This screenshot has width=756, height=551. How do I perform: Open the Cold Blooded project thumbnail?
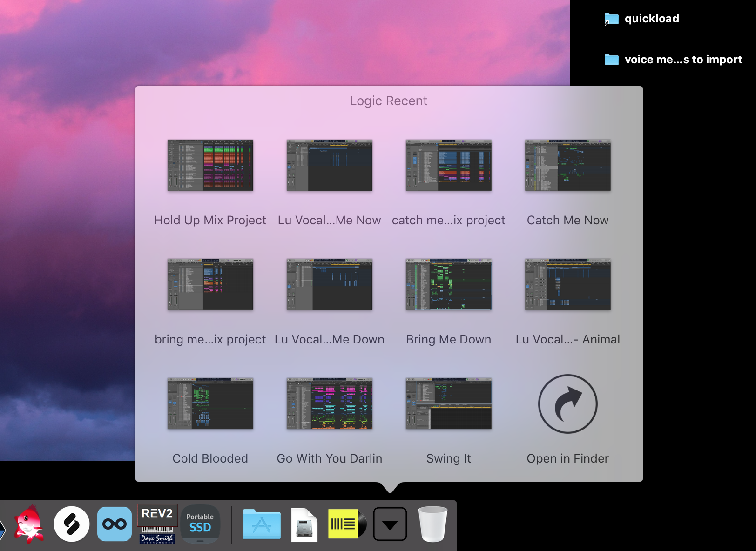coord(210,403)
